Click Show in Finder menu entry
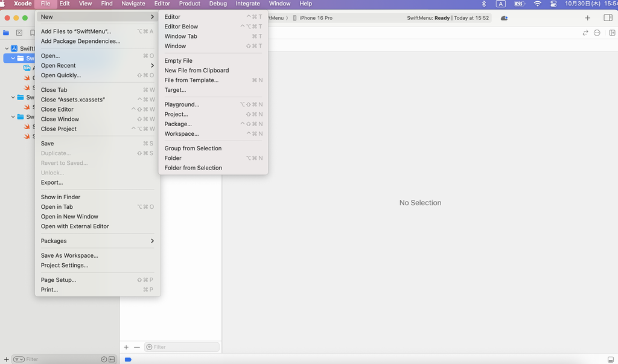The width and height of the screenshot is (618, 364). coord(60,197)
